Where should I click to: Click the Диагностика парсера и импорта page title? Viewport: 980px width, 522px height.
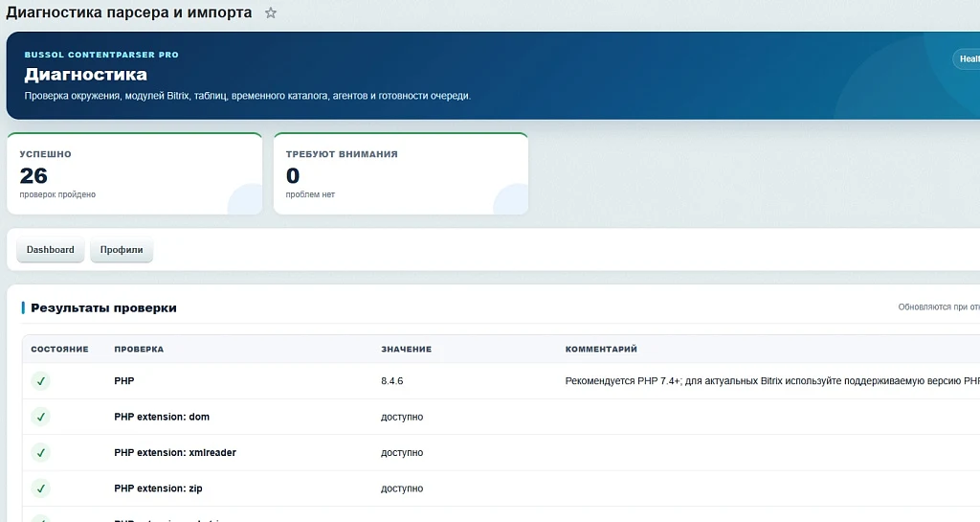(129, 12)
